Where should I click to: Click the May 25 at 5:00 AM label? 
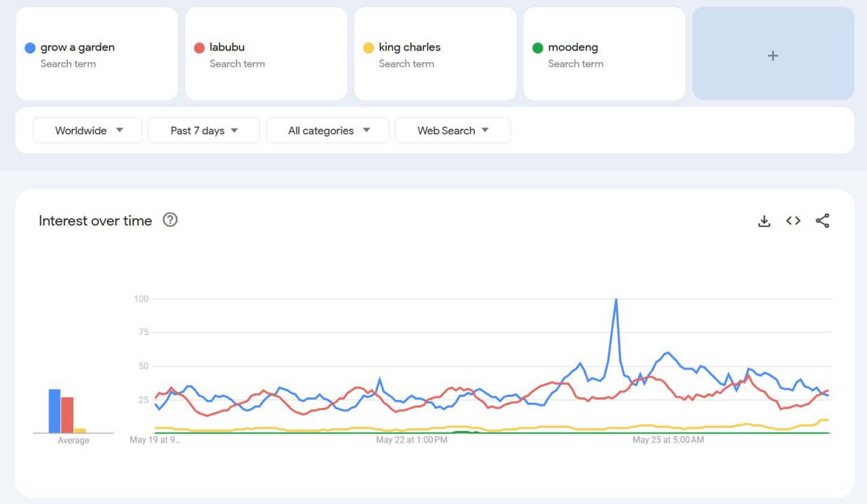[x=668, y=439]
